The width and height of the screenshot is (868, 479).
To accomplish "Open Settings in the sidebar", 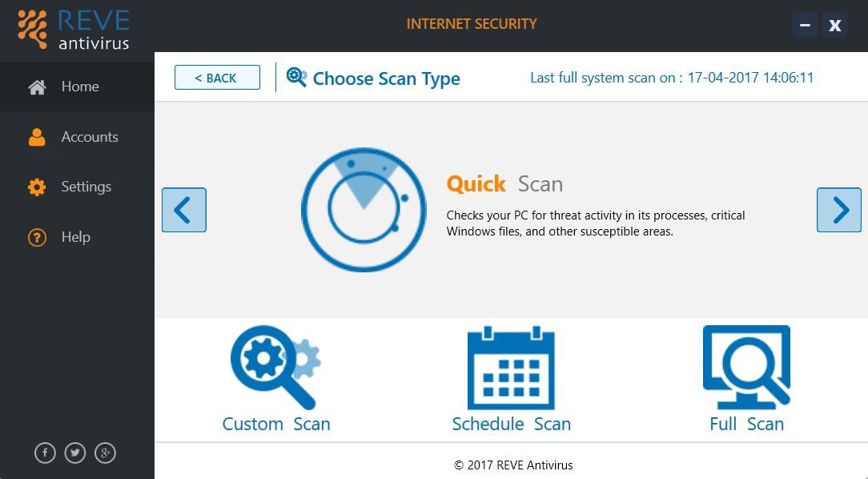I will coord(77,187).
